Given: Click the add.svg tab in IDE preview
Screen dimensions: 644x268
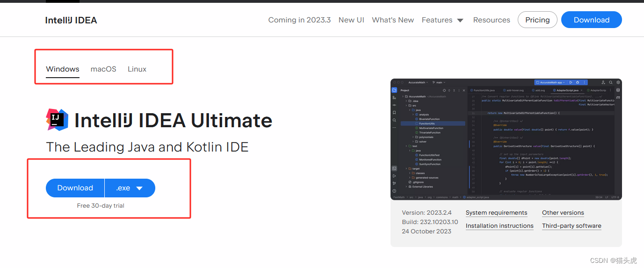Looking at the screenshot, I should pos(539,90).
